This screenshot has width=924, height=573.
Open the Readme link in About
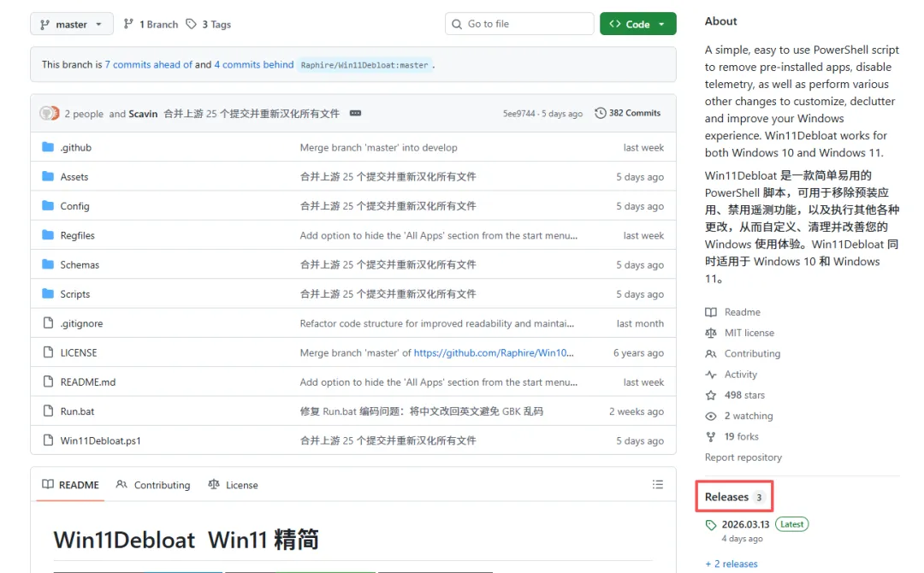(742, 312)
